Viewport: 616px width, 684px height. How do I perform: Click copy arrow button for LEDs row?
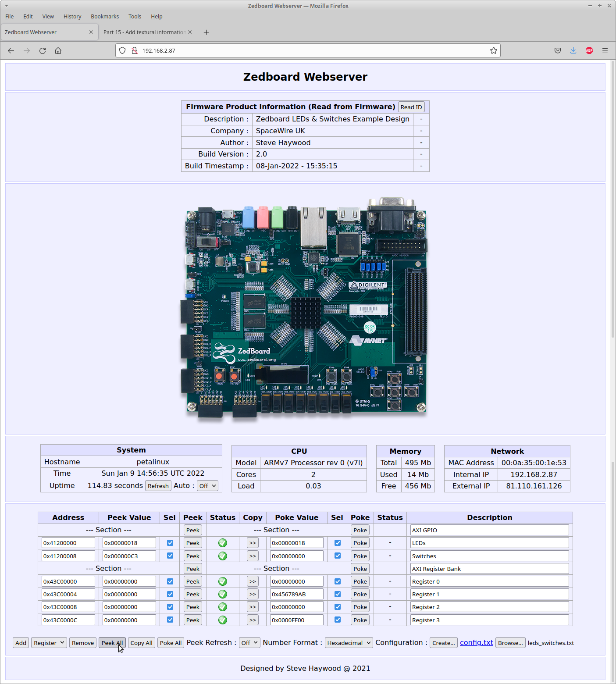(x=253, y=543)
